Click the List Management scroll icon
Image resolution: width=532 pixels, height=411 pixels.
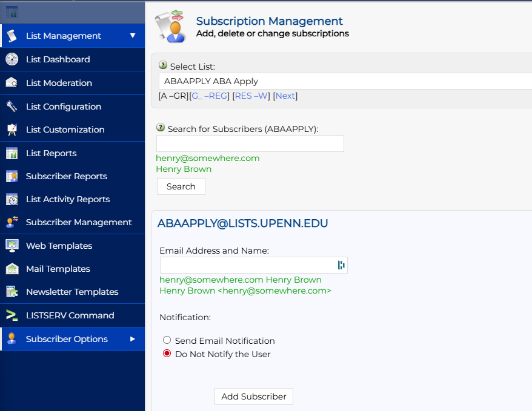click(x=12, y=36)
